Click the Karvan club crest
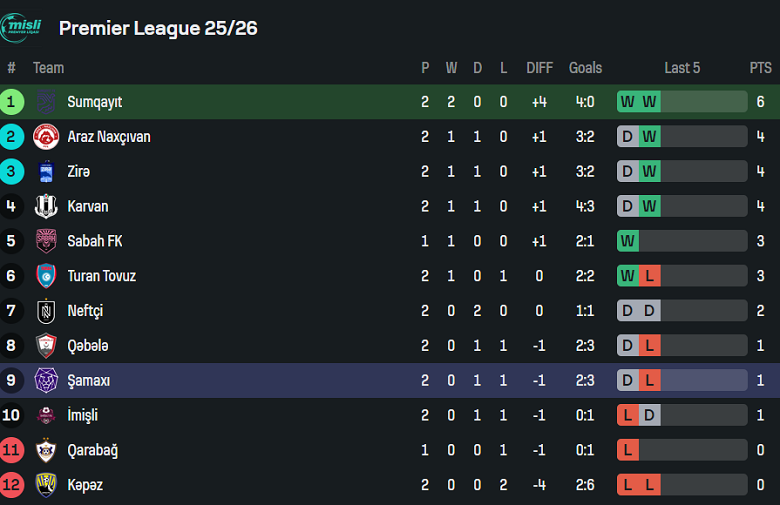The image size is (780, 505). coord(46,207)
